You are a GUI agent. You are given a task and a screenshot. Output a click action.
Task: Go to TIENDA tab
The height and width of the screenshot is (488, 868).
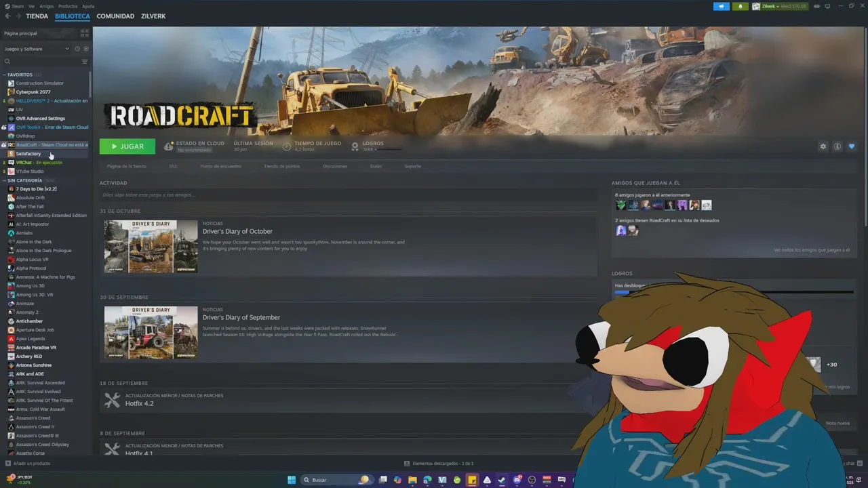37,16
